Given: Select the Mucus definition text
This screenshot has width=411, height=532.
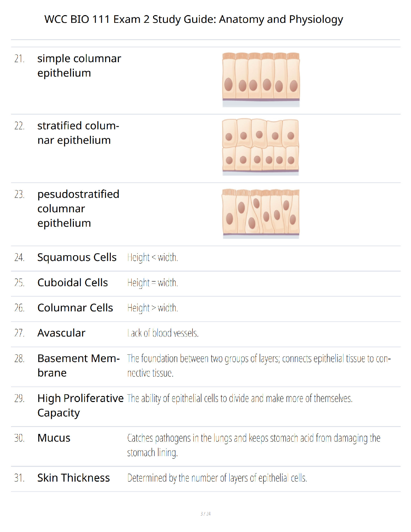Looking at the screenshot, I should [x=254, y=445].
